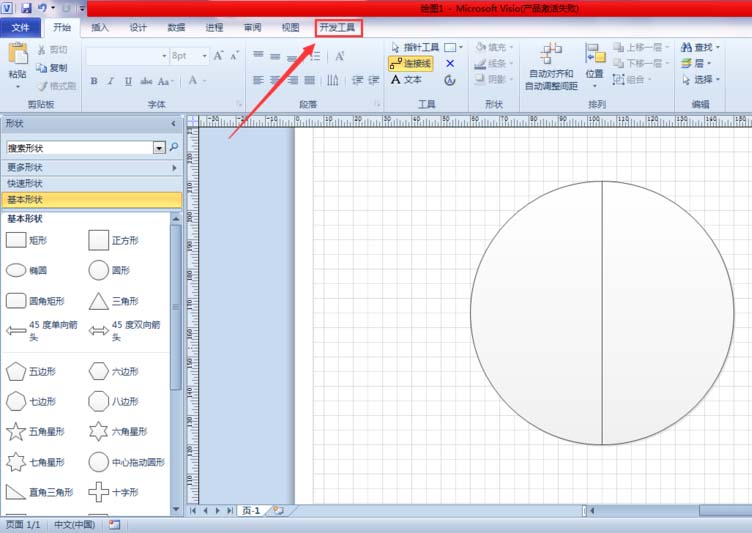This screenshot has height=533, width=752.
Task: Click the insert new page tab icon
Action: [x=278, y=510]
